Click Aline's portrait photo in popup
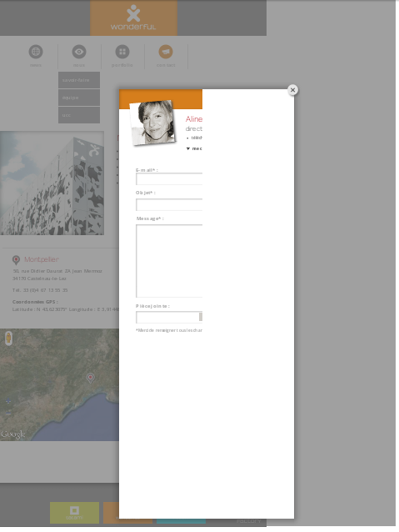 point(153,123)
